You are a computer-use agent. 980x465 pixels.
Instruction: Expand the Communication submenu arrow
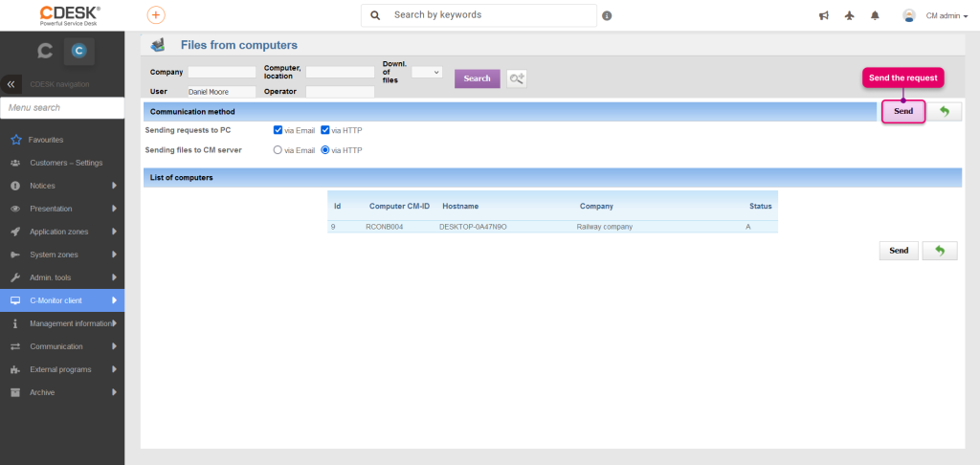point(115,346)
